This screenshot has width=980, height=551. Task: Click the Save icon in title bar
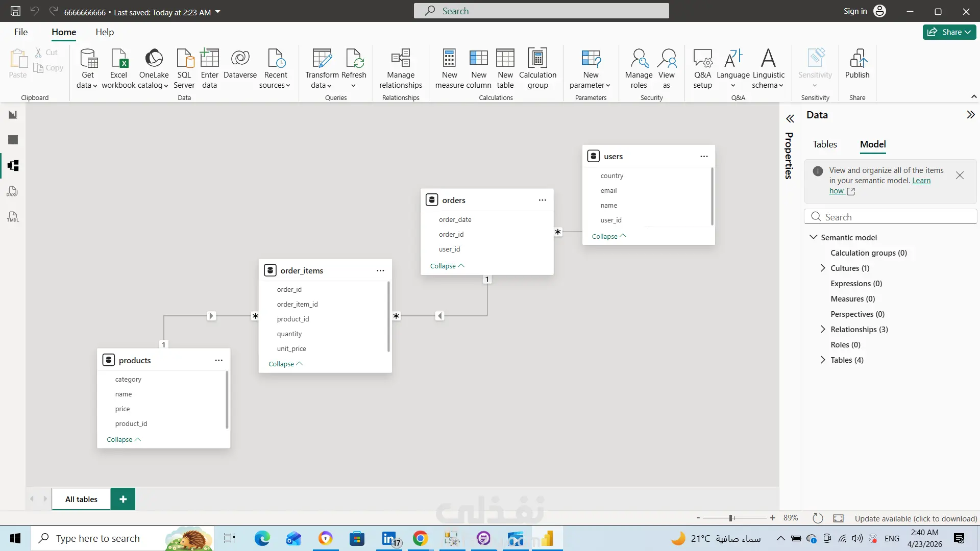[15, 11]
